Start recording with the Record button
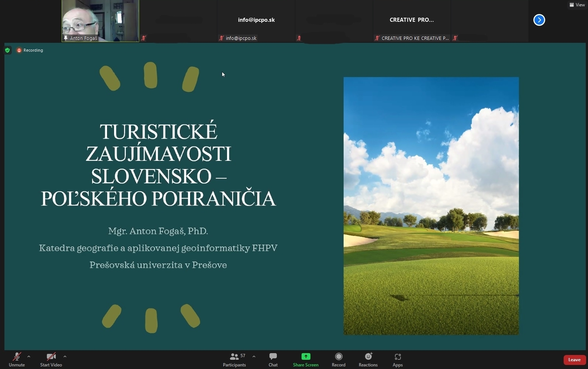The image size is (588, 369). (338, 359)
